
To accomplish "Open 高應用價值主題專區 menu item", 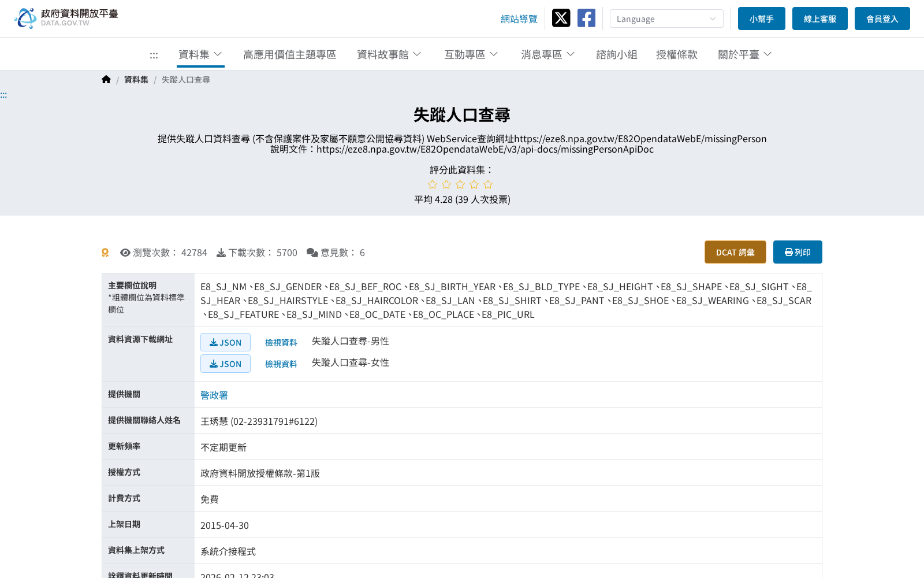I will tap(289, 54).
